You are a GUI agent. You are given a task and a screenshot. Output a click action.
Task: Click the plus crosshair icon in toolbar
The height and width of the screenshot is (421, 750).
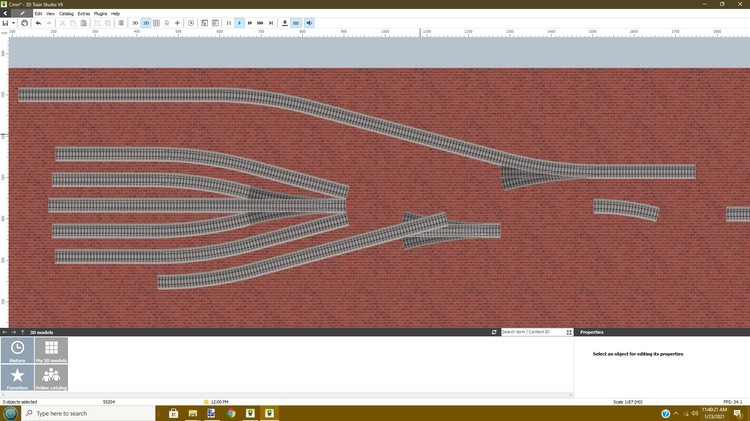[177, 23]
